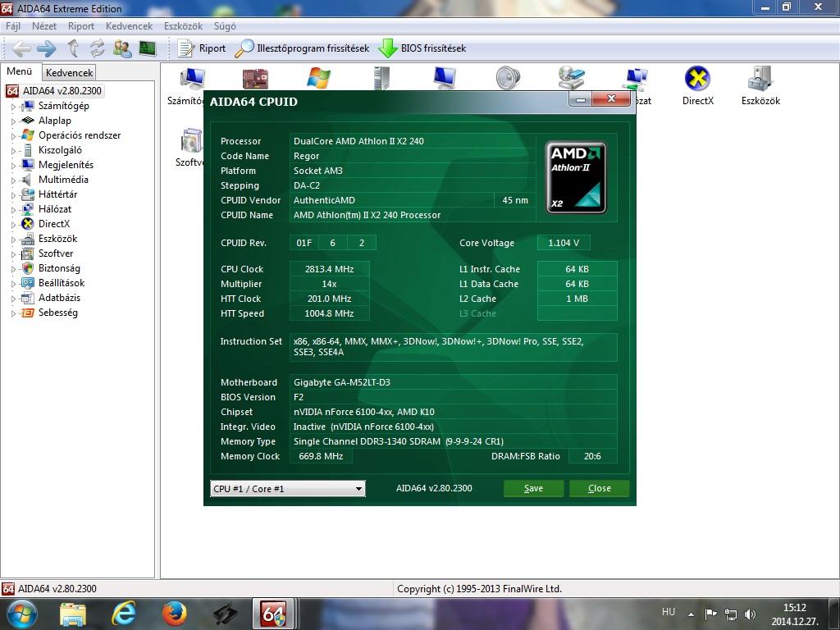Select Eszközök in the sidebar tree
Image resolution: width=840 pixels, height=630 pixels.
[x=57, y=239]
